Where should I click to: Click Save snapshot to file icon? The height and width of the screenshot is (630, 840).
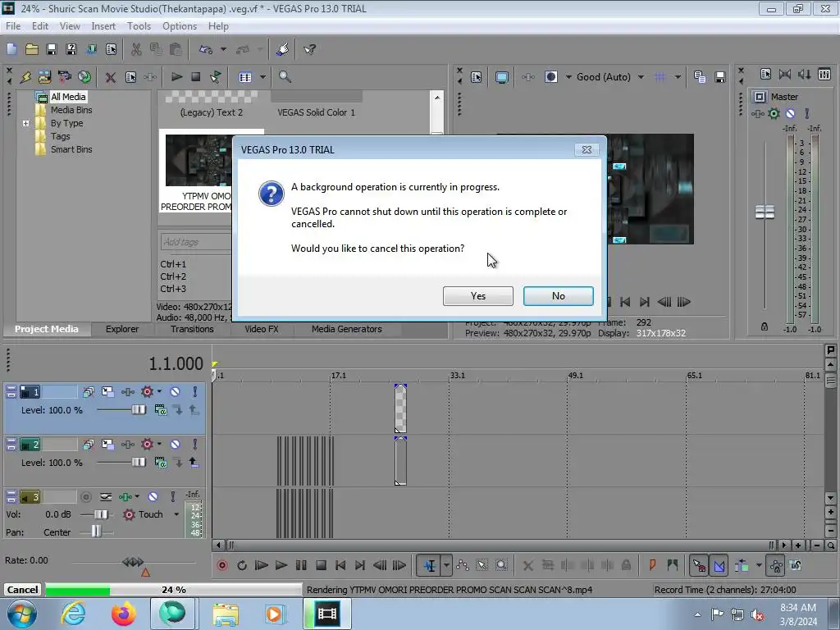[720, 77]
